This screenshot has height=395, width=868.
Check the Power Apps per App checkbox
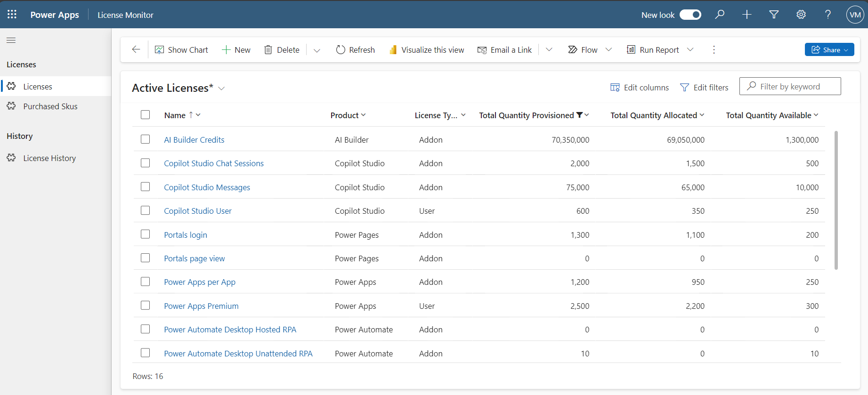pyautogui.click(x=146, y=282)
